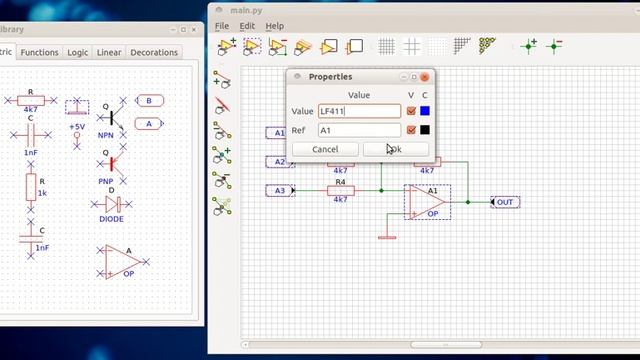
Task: Select the A1 op-amp on the canvas
Action: pos(428,202)
